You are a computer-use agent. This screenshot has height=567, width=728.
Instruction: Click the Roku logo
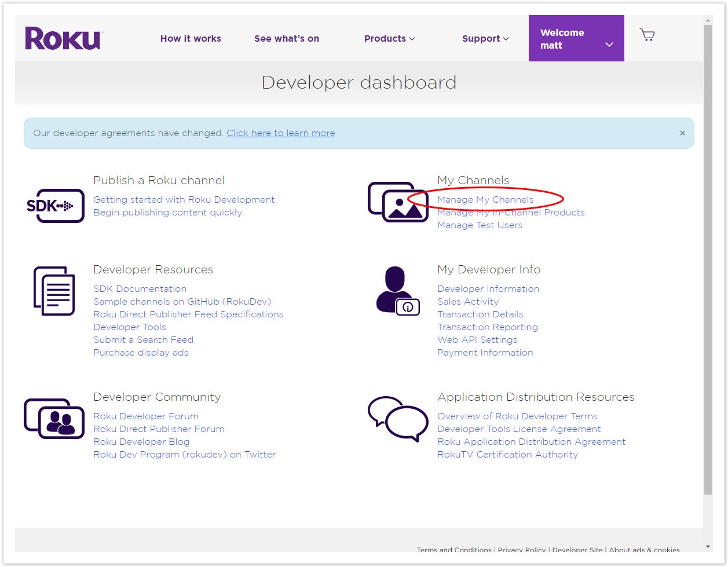pyautogui.click(x=64, y=38)
